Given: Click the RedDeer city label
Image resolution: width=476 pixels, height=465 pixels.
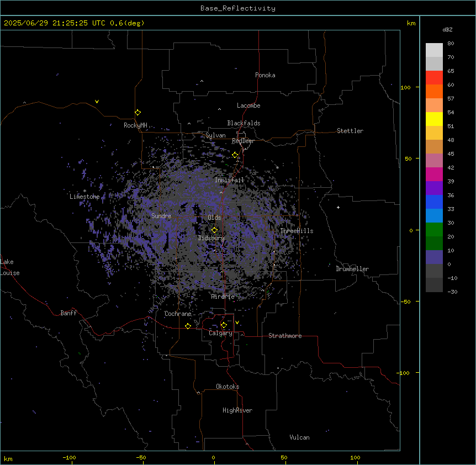Looking at the screenshot, I should pyautogui.click(x=243, y=141).
